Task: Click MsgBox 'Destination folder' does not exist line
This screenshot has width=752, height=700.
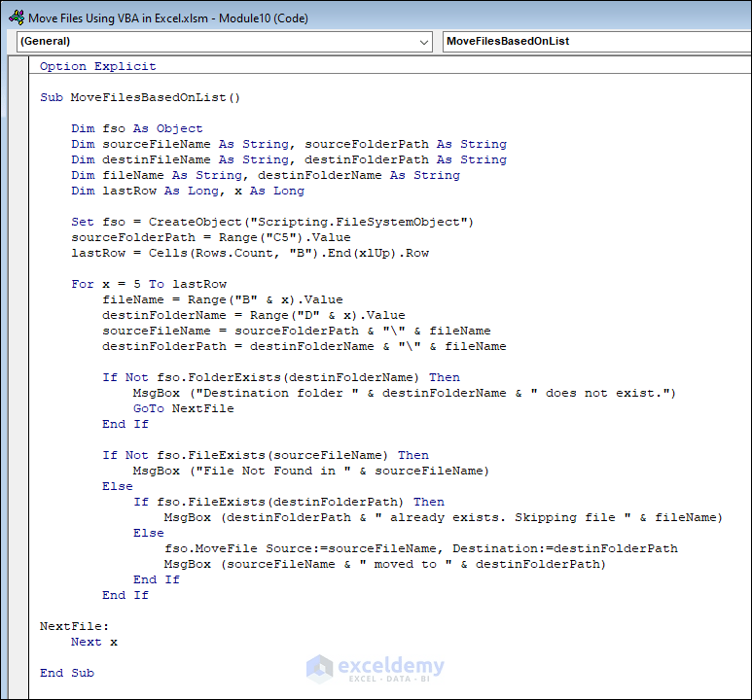Action: point(405,393)
